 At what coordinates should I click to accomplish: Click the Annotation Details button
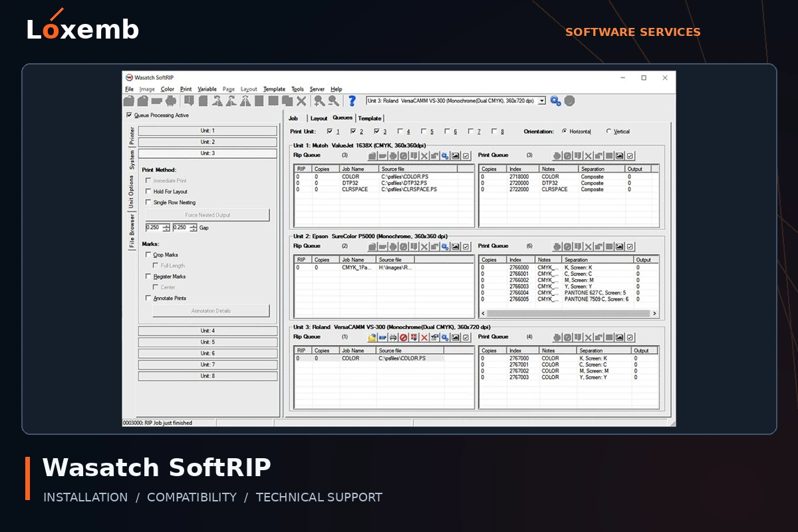[211, 311]
